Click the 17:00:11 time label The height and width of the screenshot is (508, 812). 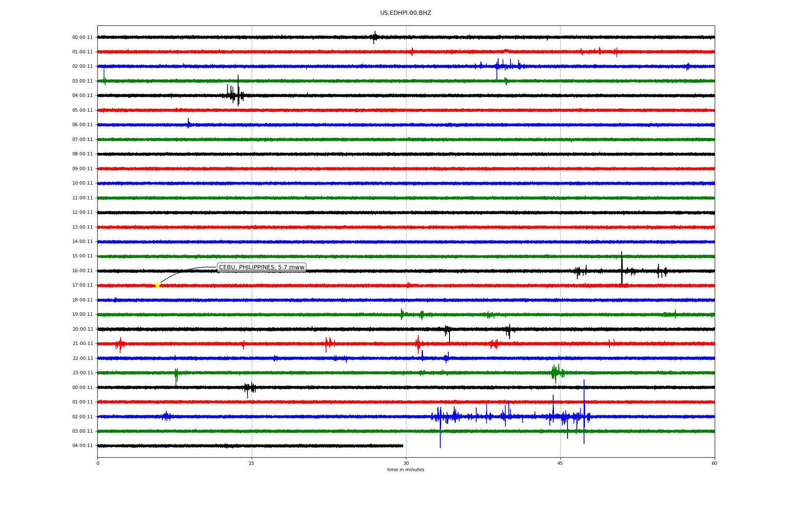pos(82,285)
